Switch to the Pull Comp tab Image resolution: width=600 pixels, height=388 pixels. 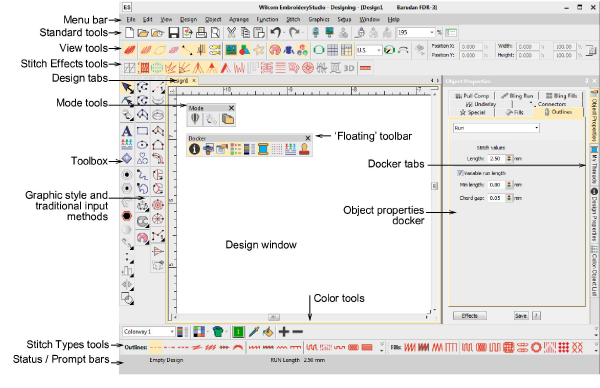coord(472,96)
